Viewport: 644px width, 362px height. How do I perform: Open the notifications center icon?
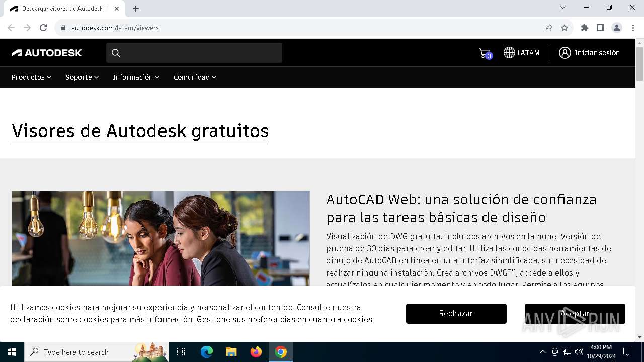pyautogui.click(x=627, y=352)
